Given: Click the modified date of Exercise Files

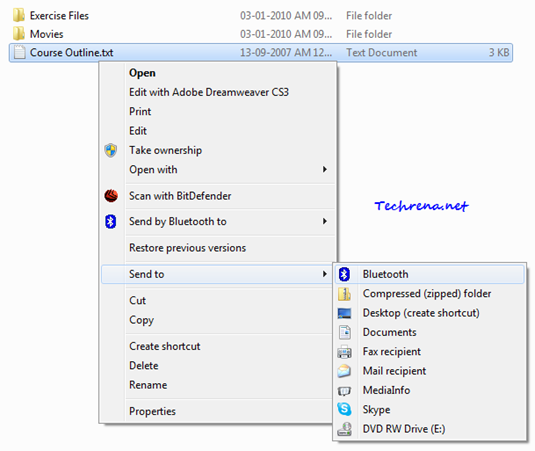Looking at the screenshot, I should point(286,16).
